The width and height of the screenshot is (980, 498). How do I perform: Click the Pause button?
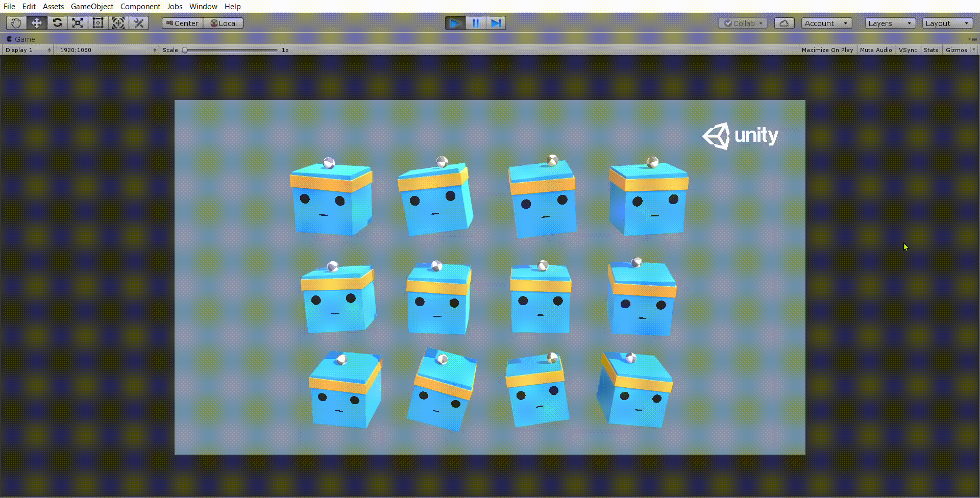[476, 23]
